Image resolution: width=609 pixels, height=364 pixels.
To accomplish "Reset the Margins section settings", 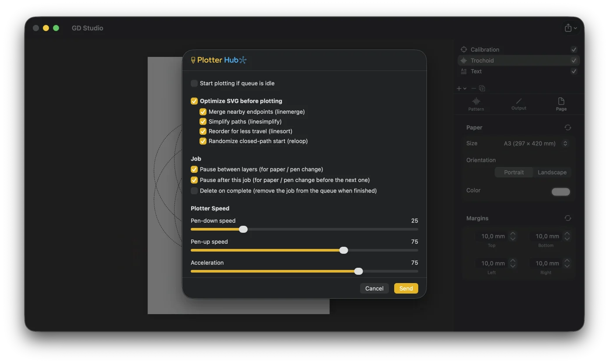I will coord(568,218).
